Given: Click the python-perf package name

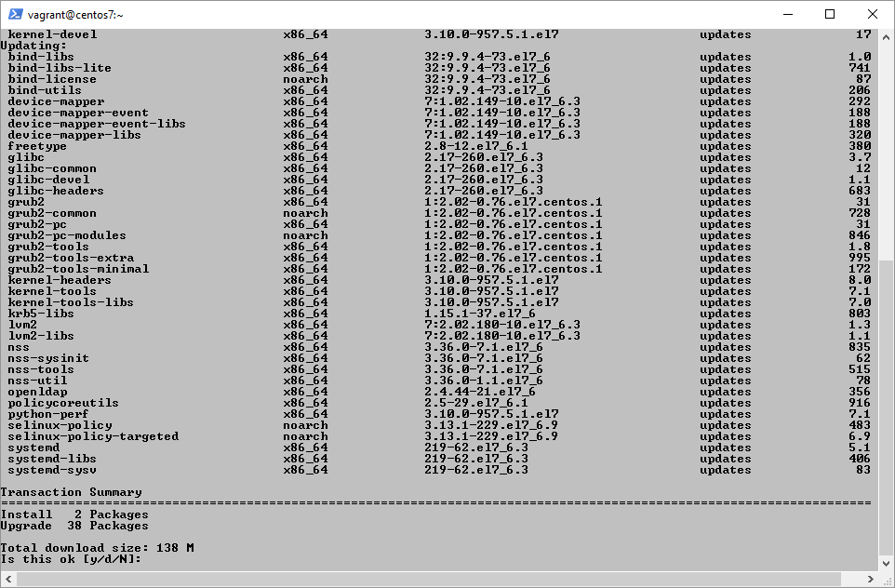Looking at the screenshot, I should [48, 414].
